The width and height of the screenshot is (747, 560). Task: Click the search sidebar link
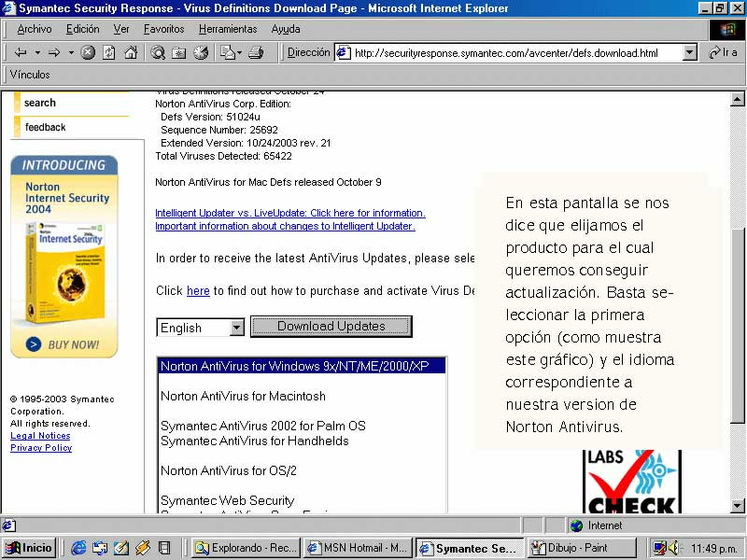(x=40, y=103)
